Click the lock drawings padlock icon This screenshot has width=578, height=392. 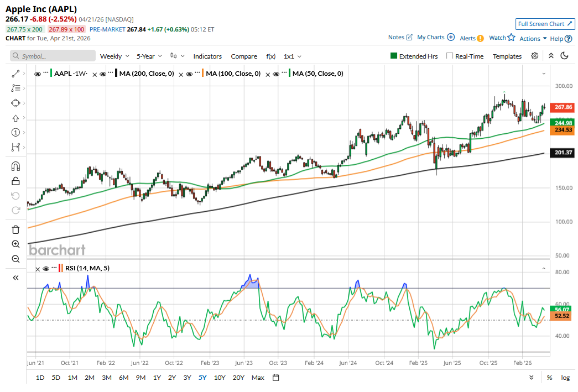pos(15,181)
